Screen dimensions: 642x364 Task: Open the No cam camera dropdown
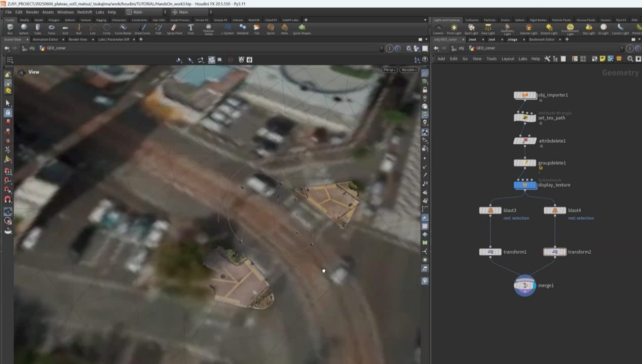tap(409, 70)
